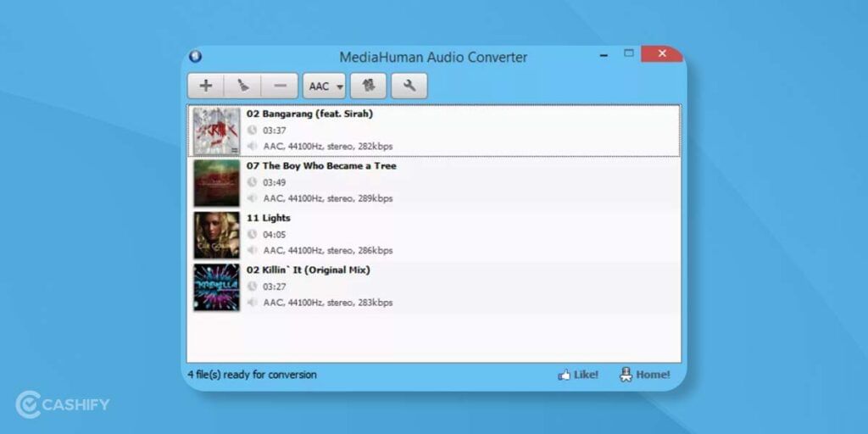The height and width of the screenshot is (434, 868).
Task: Click the clock icon beside 03:37
Action: coord(253,130)
